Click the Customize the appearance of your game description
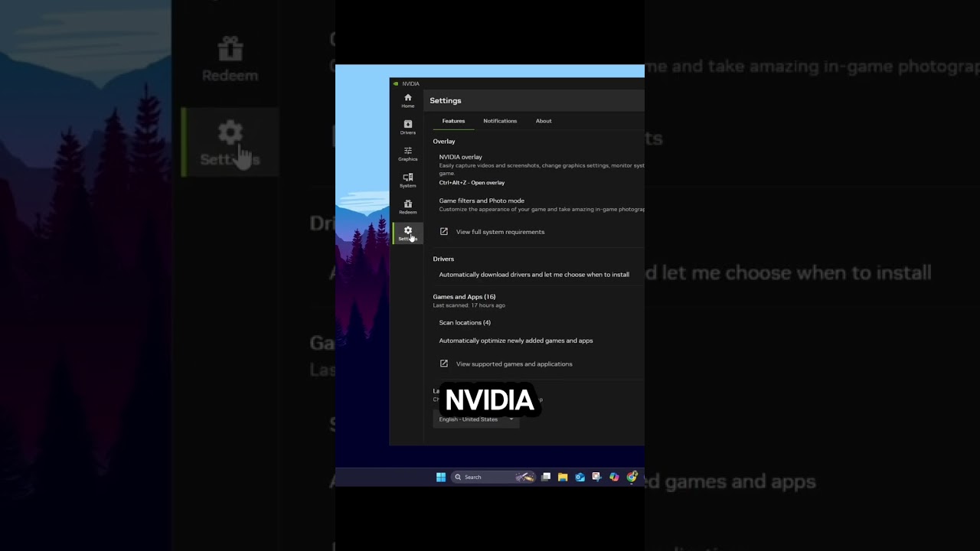 click(x=541, y=209)
